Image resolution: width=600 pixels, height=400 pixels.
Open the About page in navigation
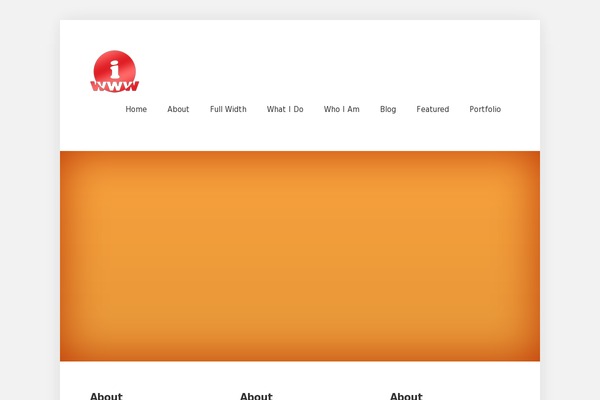click(x=178, y=109)
